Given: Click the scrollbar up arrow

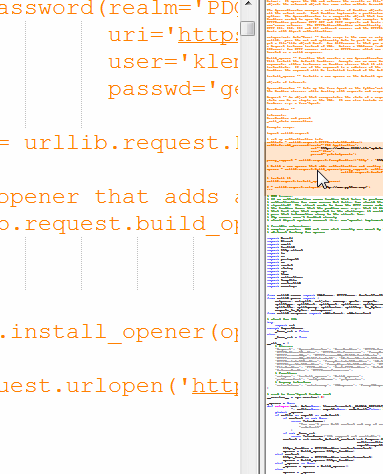Looking at the screenshot, I should point(248,4).
